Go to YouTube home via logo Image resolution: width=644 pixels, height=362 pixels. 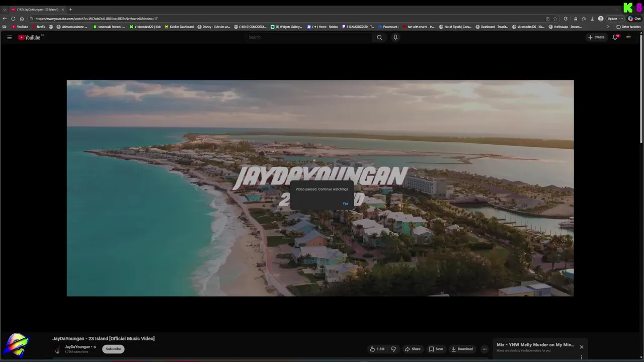point(29,37)
